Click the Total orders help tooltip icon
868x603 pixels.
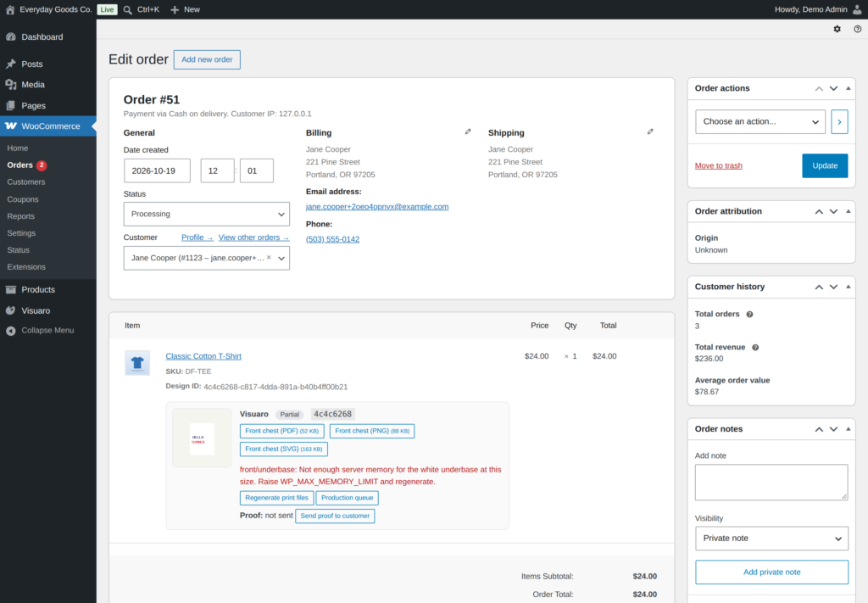click(x=749, y=314)
